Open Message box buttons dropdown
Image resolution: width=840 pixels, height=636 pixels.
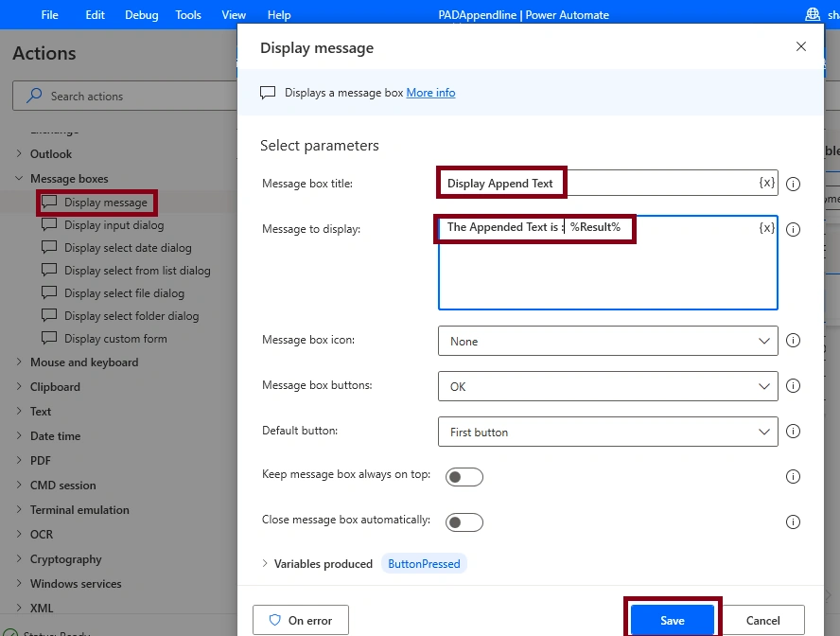(607, 386)
